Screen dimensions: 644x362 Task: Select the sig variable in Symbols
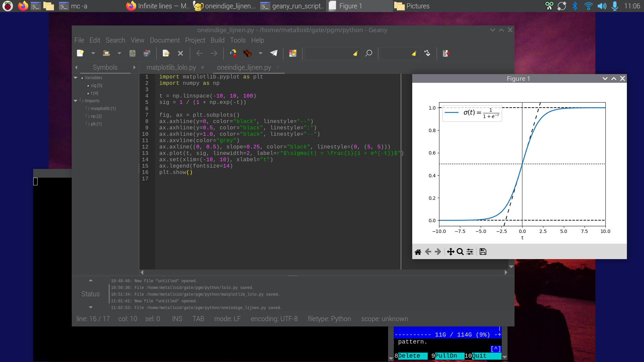[96, 85]
